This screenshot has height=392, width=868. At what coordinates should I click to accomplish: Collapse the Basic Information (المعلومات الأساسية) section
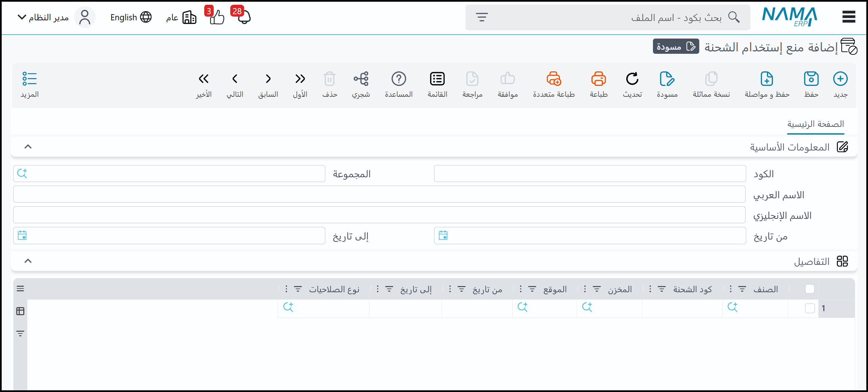(28, 147)
